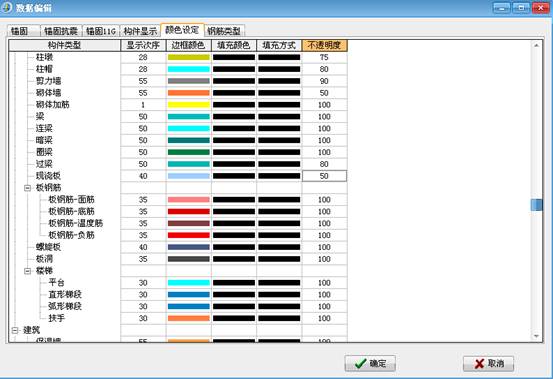Click the 不透明度 column header
Image resolution: width=553 pixels, height=379 pixels.
point(324,45)
